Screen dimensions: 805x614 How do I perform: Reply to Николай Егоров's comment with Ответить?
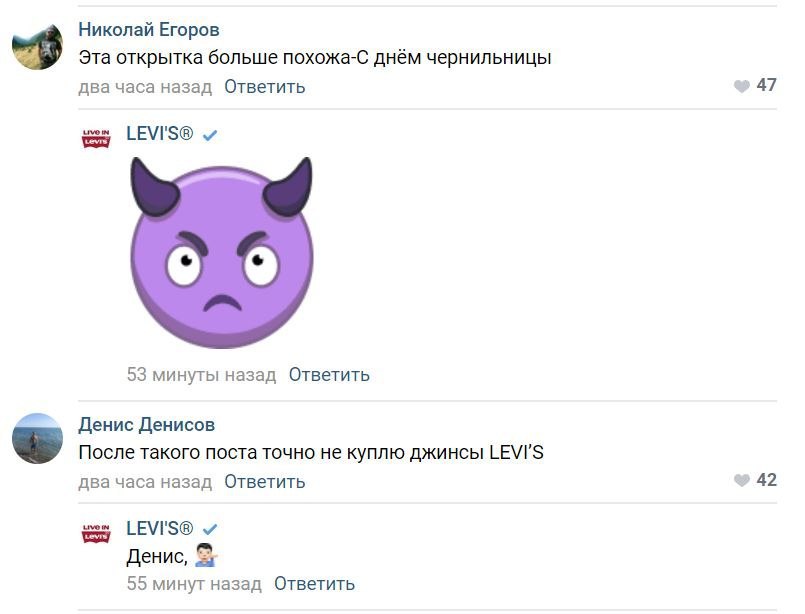pyautogui.click(x=265, y=87)
